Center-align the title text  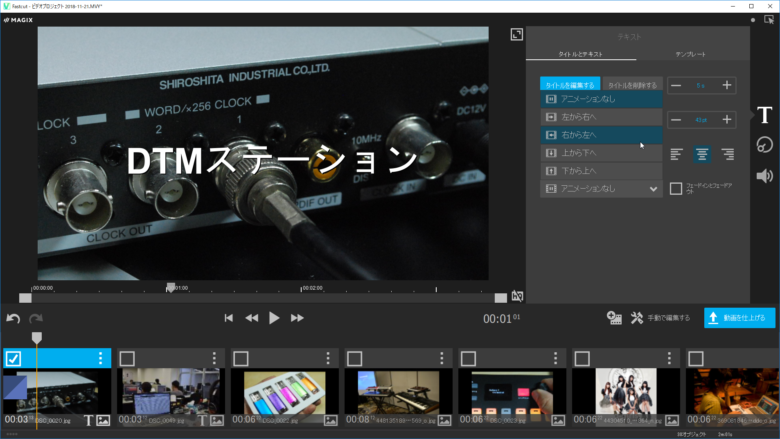point(702,155)
